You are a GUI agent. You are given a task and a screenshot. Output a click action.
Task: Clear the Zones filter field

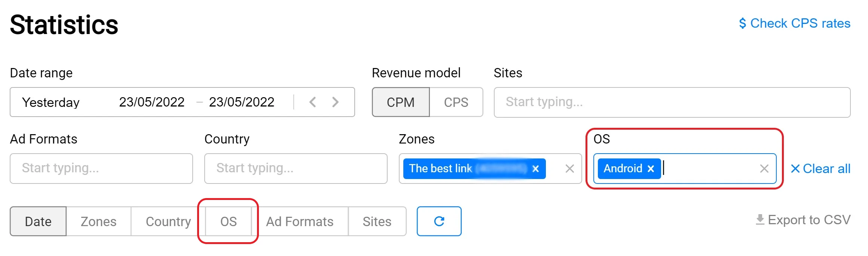click(x=569, y=169)
